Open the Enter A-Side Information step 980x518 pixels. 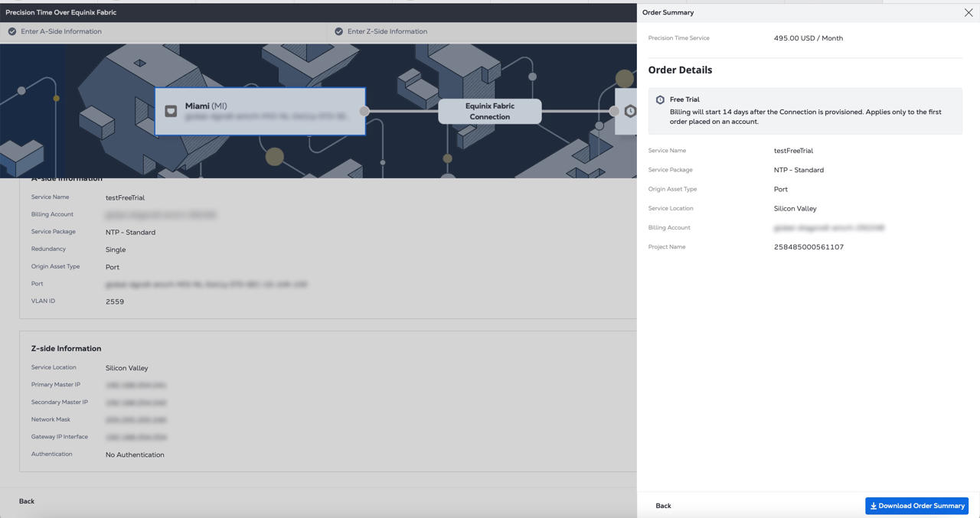pos(61,31)
